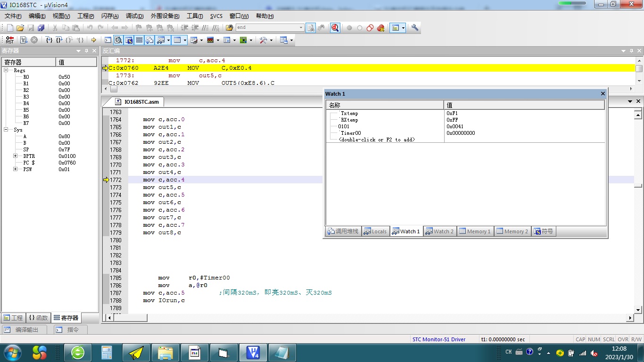This screenshot has height=362, width=644.
Task: Toggle auto-hide pin on the 反汇编 panel
Action: pyautogui.click(x=631, y=51)
